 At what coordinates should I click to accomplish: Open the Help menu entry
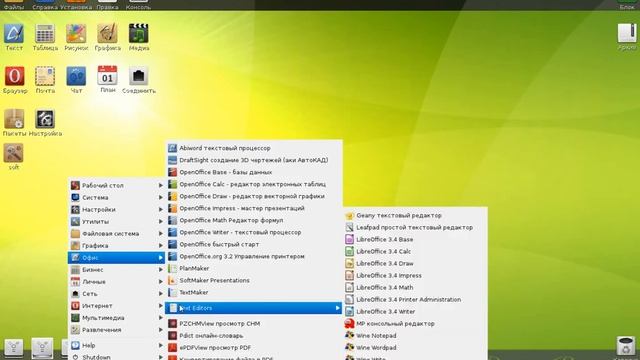tap(116, 345)
